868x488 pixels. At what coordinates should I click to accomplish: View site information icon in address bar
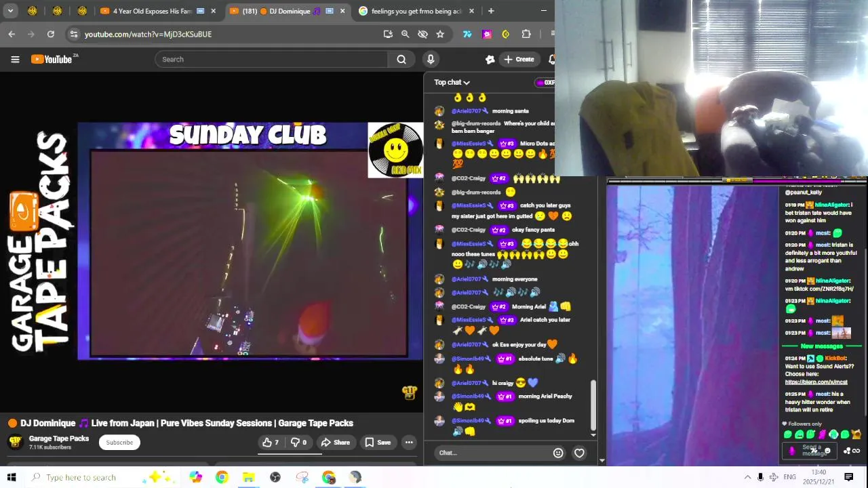(73, 34)
